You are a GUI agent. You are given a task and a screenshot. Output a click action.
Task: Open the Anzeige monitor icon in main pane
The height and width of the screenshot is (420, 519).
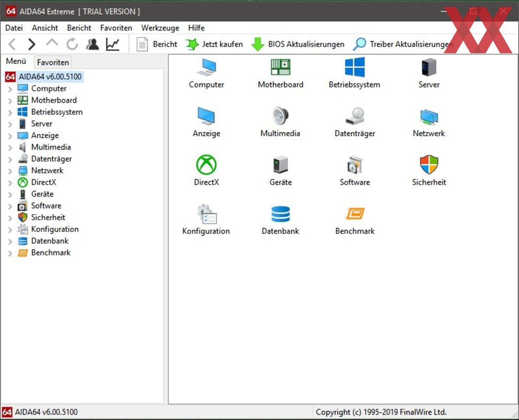point(206,116)
